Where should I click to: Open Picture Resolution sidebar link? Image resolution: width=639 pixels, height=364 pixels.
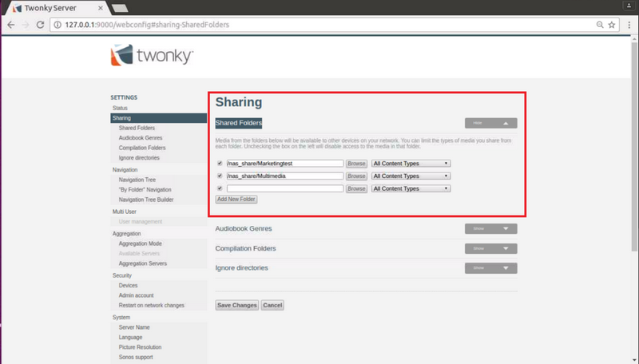[141, 347]
